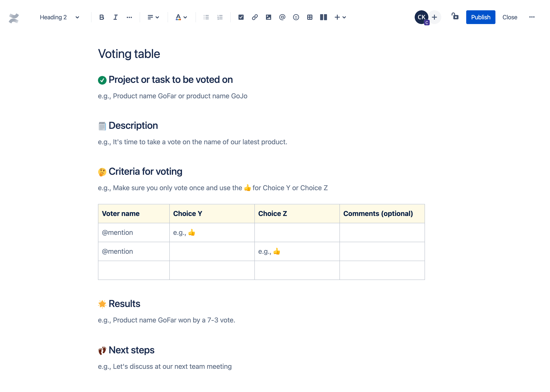The image size is (550, 392).
Task: Click the numbered list icon
Action: point(220,17)
